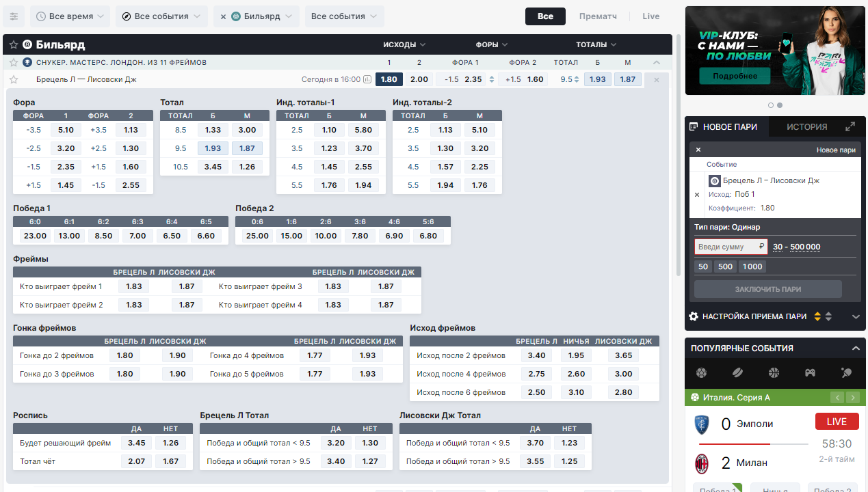Image resolution: width=868 pixels, height=492 pixels.
Task: Click the page vertical scrollbar
Action: [x=679, y=155]
